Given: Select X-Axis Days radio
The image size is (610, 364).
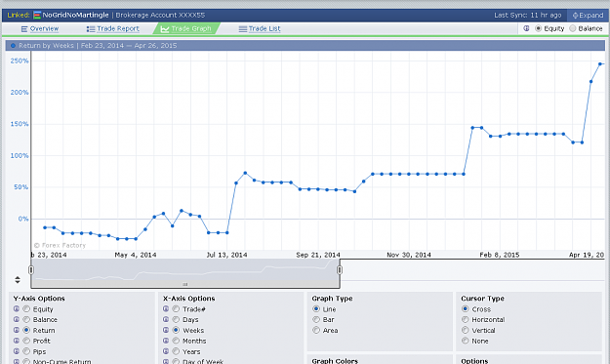Looking at the screenshot, I should 176,320.
